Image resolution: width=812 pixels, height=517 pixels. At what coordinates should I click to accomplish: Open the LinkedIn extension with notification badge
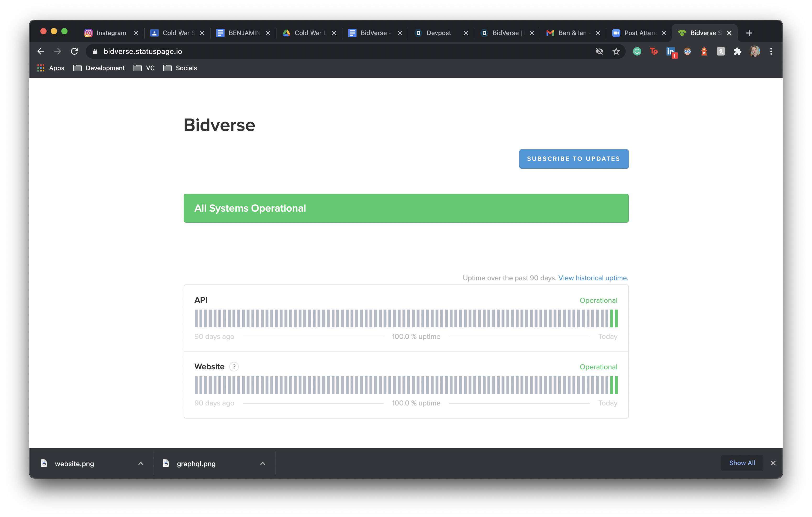[670, 52]
